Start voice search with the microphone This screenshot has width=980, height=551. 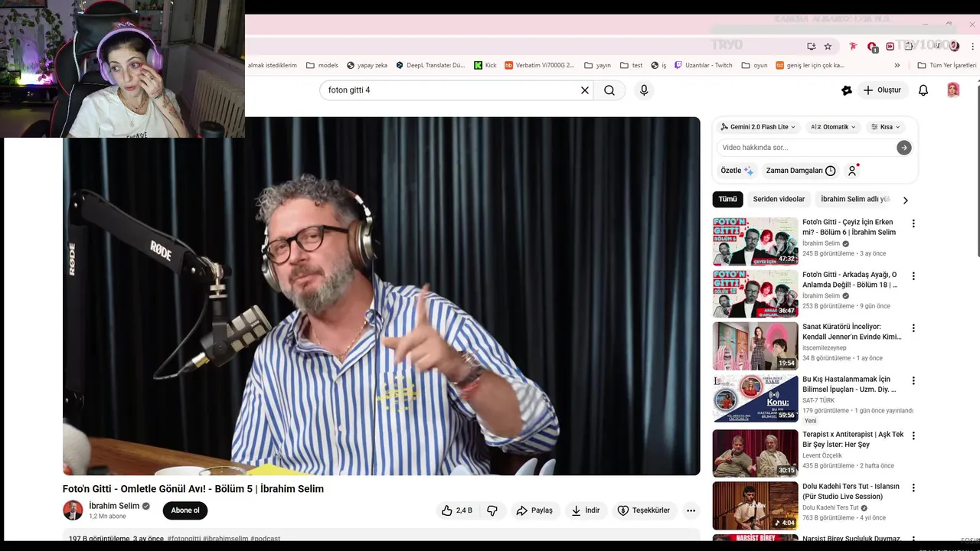tap(644, 90)
